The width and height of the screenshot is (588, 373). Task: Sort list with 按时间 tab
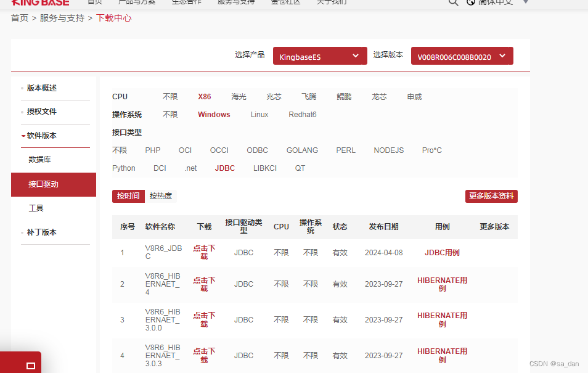128,196
